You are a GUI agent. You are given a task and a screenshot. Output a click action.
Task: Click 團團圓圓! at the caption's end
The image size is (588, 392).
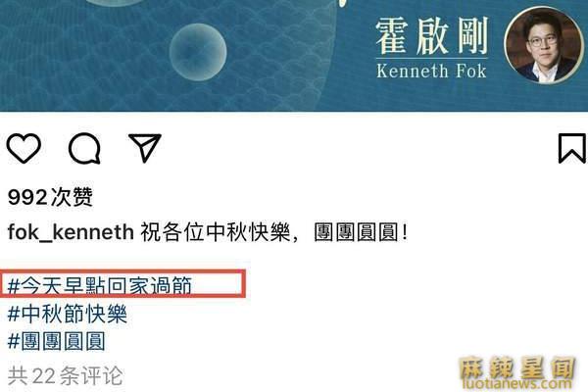(361, 232)
